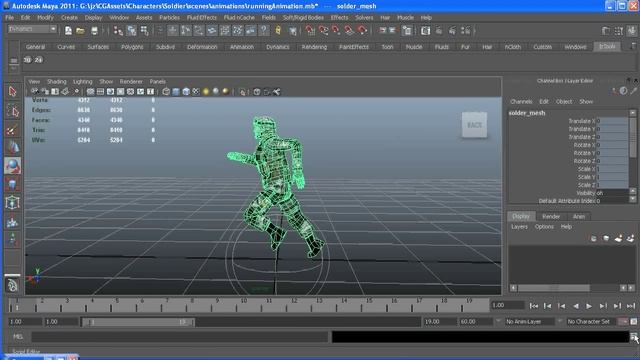Image resolution: width=640 pixels, height=360 pixels.
Task: Play the animation forwards
Action: 589,306
